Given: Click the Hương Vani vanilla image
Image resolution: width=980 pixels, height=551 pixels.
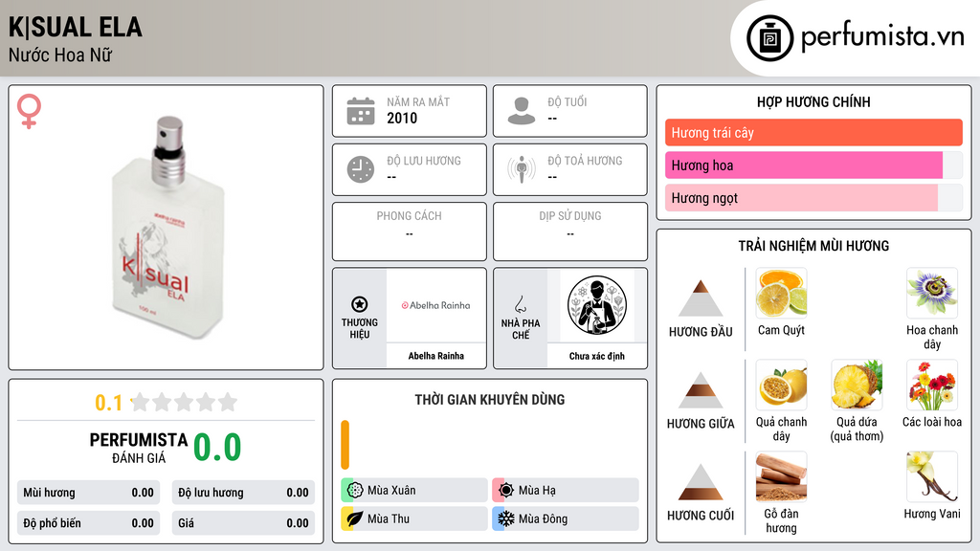Looking at the screenshot, I should point(932,476).
